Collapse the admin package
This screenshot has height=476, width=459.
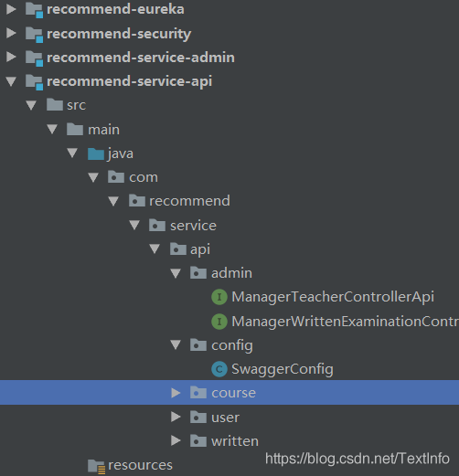click(176, 273)
